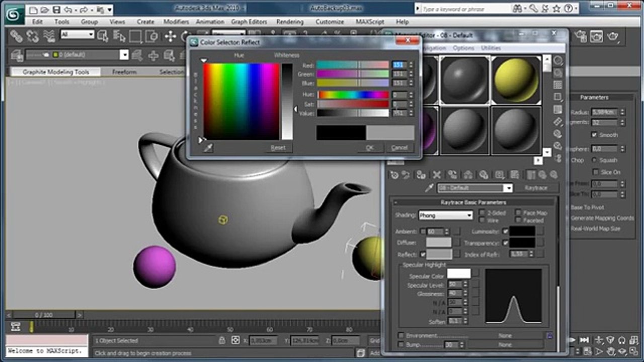Pick material from object with eyedropper icon
Screen dimensions: 644x362
429,188
